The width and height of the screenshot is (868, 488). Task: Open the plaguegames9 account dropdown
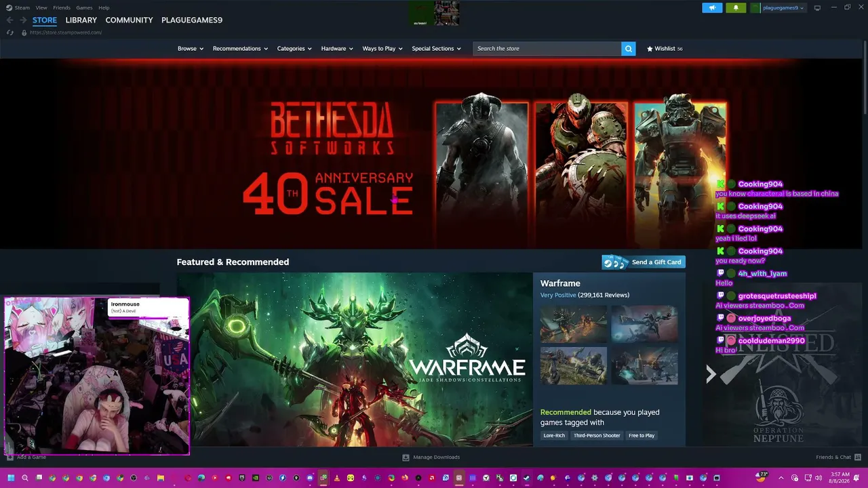point(783,8)
